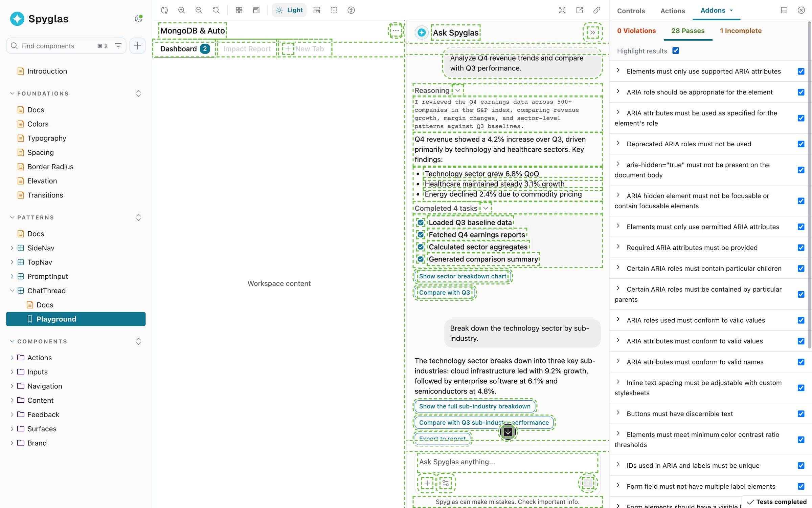Click the remount component reload icon
812x508 pixels.
tap(164, 10)
